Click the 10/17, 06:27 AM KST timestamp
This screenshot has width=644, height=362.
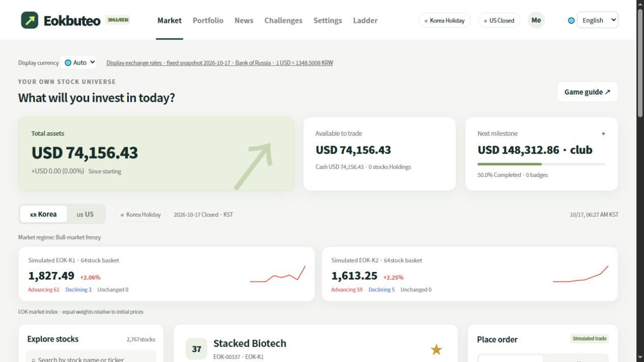pos(594,215)
